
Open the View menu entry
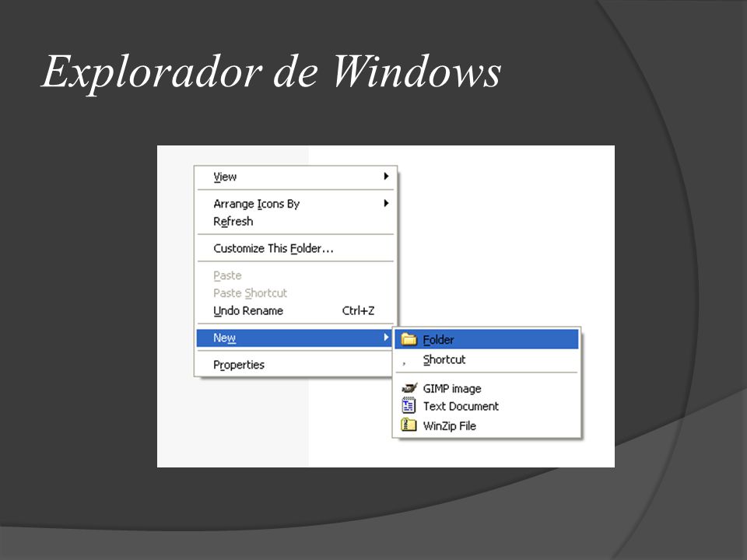tap(296, 177)
